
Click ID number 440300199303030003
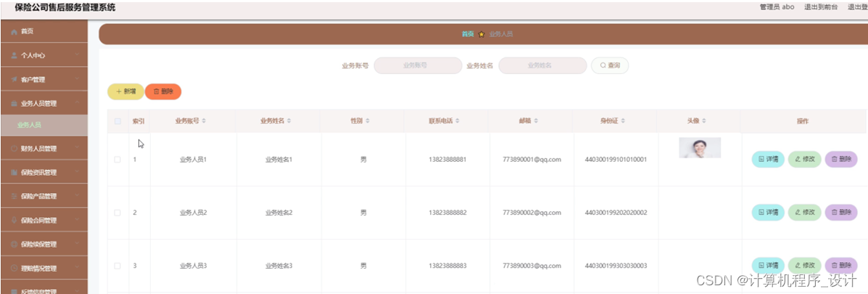coord(616,266)
